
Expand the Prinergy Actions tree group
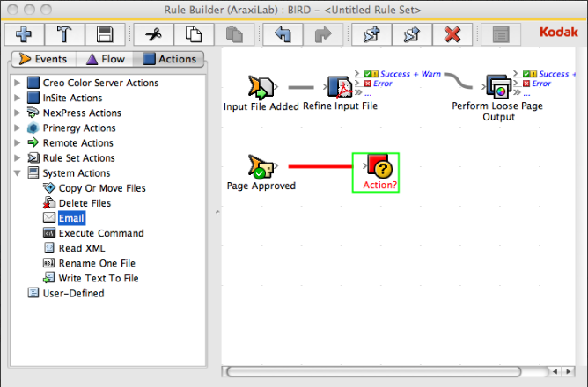(x=18, y=128)
